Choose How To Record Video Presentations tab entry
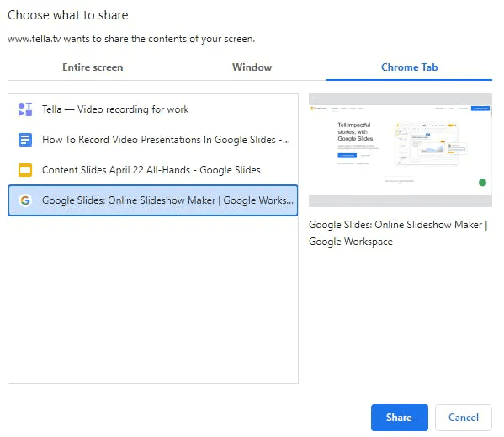Screen dimensions: 504x437 pyautogui.click(x=153, y=140)
